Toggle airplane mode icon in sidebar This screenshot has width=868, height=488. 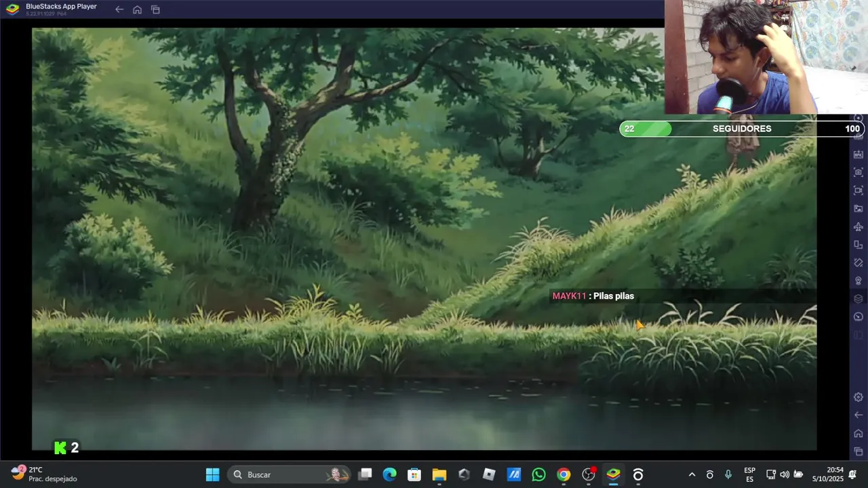(x=858, y=226)
